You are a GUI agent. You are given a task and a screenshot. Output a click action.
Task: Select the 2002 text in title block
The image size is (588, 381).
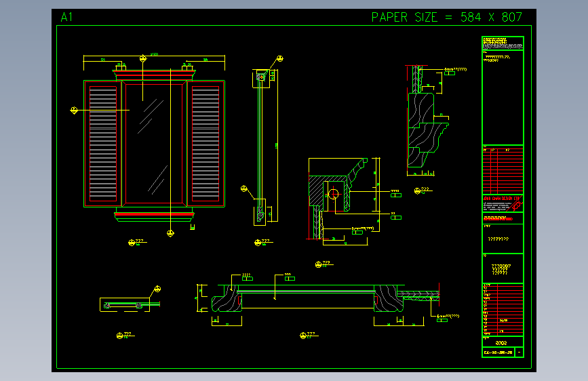(x=501, y=343)
